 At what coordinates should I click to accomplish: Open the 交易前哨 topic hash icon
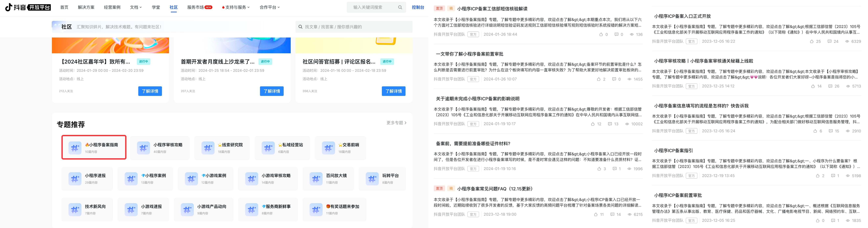click(x=328, y=148)
